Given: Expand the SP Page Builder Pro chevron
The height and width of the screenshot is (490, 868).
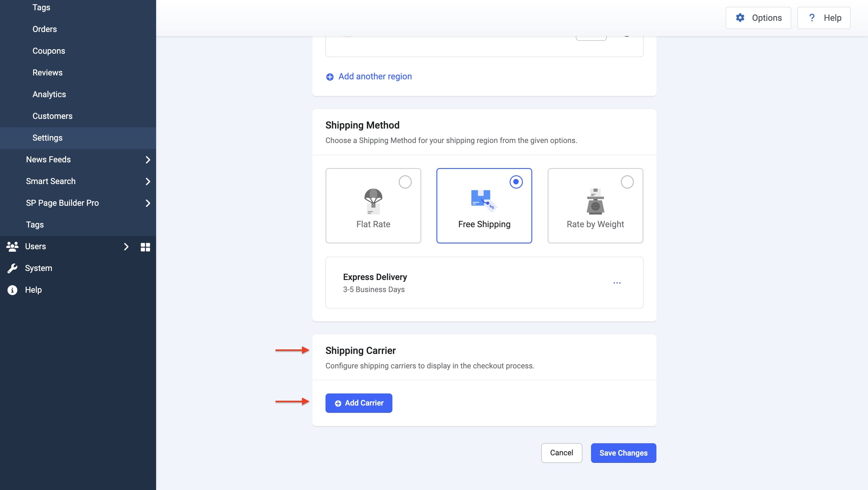Looking at the screenshot, I should [148, 203].
